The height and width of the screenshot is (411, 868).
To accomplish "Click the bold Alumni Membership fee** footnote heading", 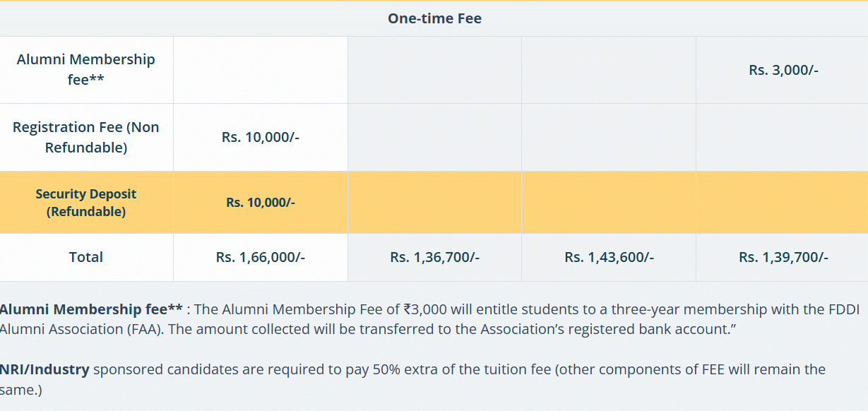I will point(91,309).
